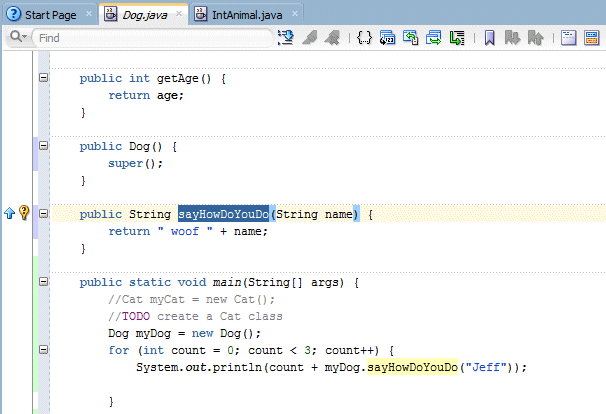Click the "String name" parameter
Viewport: 606px width, 414px height.
point(314,214)
